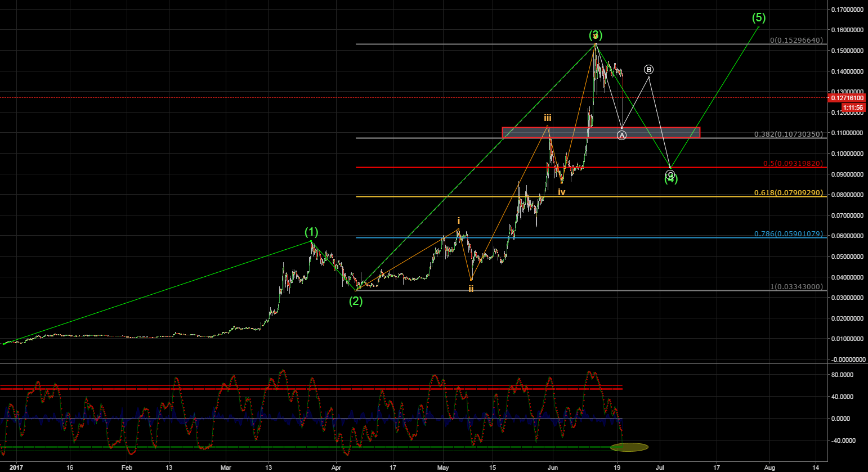Click the 0.382(0.10730350) Fibonacci level label

click(788, 135)
